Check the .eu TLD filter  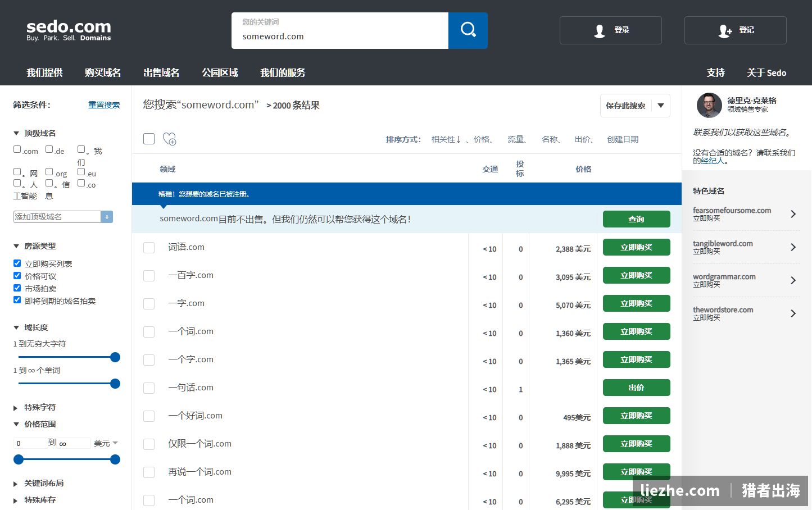click(81, 172)
